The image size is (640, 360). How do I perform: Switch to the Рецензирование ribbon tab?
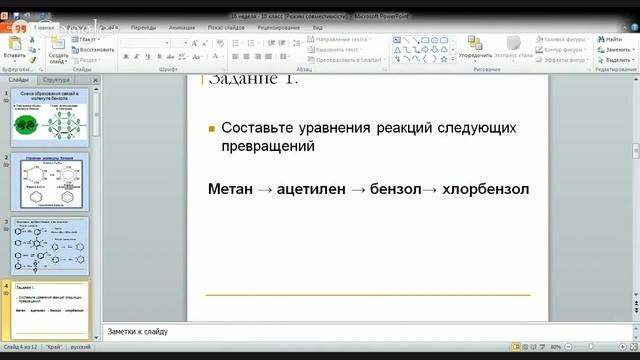(279, 28)
